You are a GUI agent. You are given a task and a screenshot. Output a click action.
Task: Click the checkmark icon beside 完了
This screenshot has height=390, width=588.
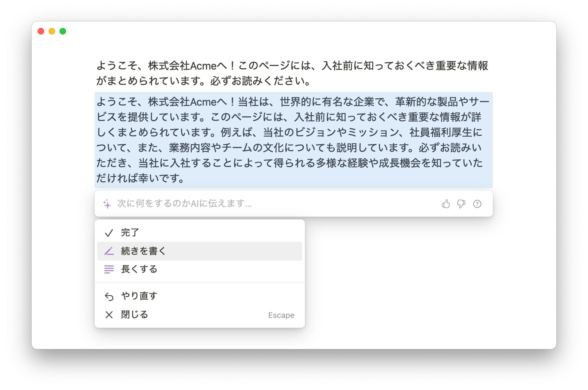click(109, 233)
